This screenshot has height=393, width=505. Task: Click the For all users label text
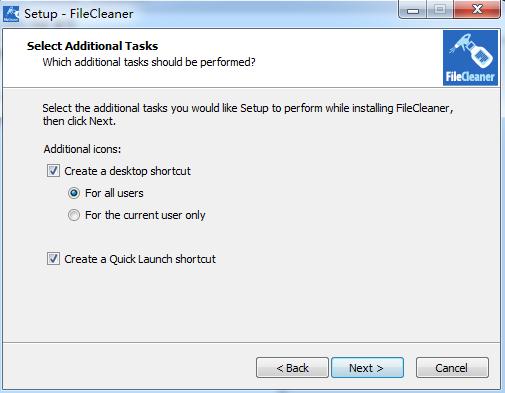tap(114, 193)
